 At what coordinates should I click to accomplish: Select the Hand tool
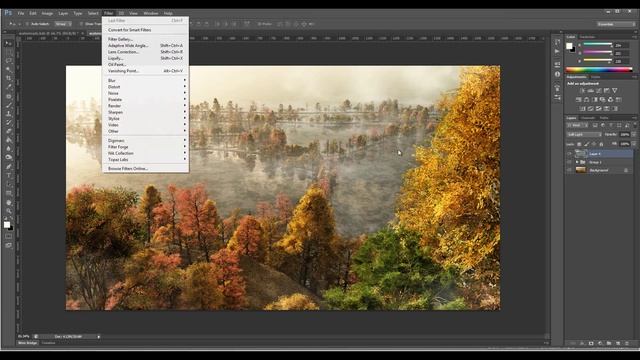coord(9,202)
